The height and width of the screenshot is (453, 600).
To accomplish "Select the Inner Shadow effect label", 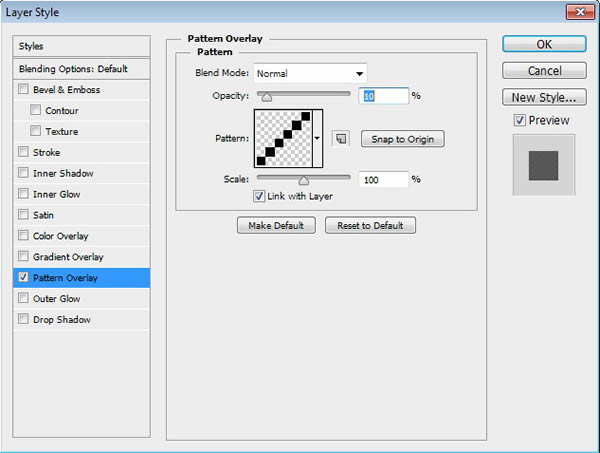I will click(x=63, y=173).
